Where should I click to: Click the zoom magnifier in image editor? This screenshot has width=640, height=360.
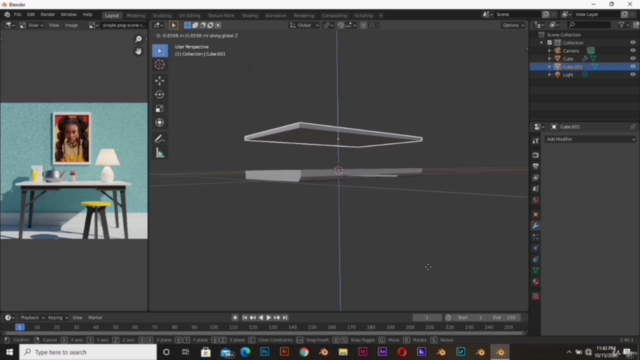(138, 39)
